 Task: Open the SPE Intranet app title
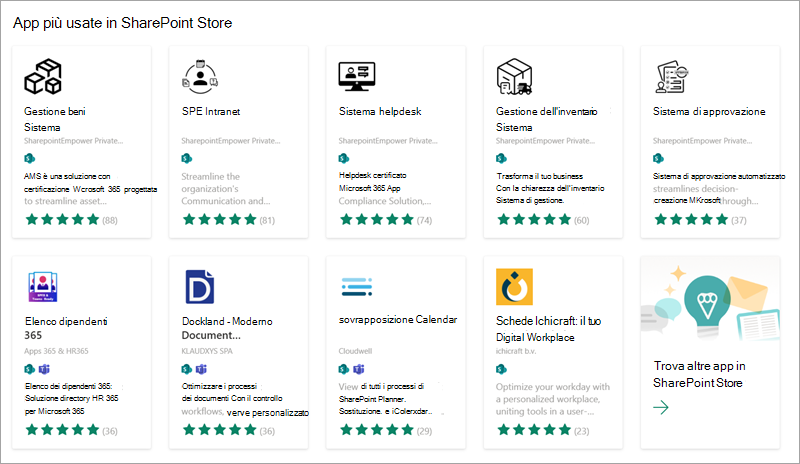click(x=211, y=111)
